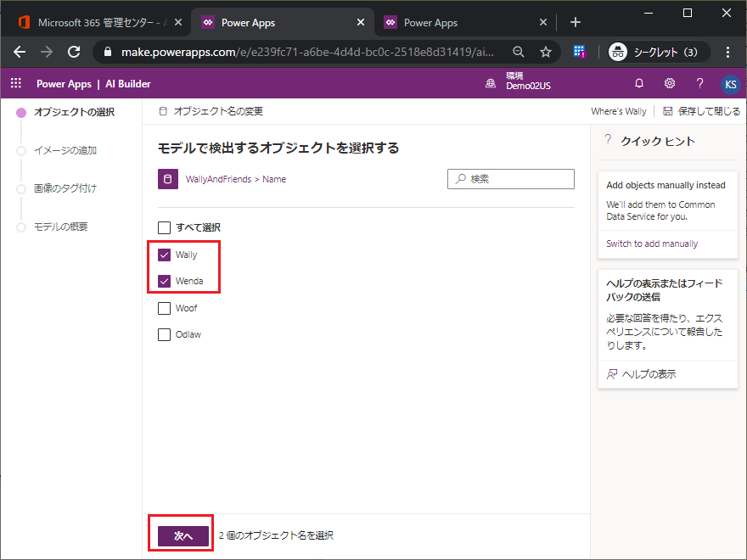Open the help question mark in header
747x560 pixels.
click(699, 83)
